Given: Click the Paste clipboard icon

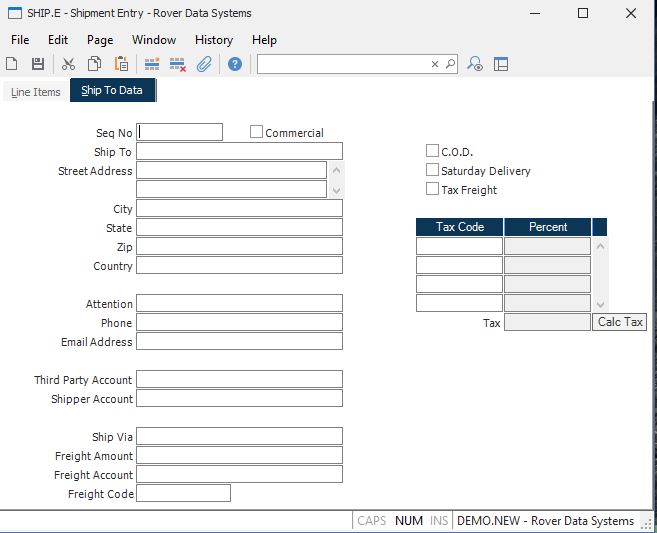Looking at the screenshot, I should click(121, 64).
